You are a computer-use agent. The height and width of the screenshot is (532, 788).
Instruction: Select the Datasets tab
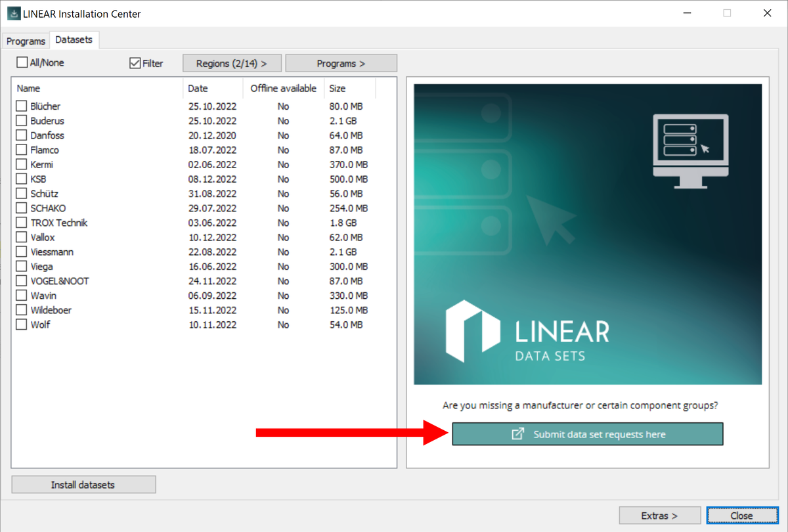point(74,39)
